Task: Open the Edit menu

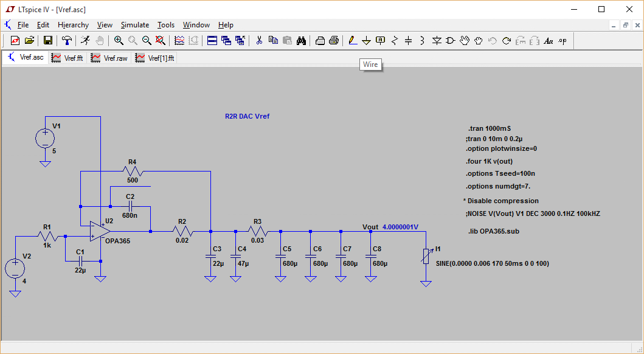Action: 43,25
